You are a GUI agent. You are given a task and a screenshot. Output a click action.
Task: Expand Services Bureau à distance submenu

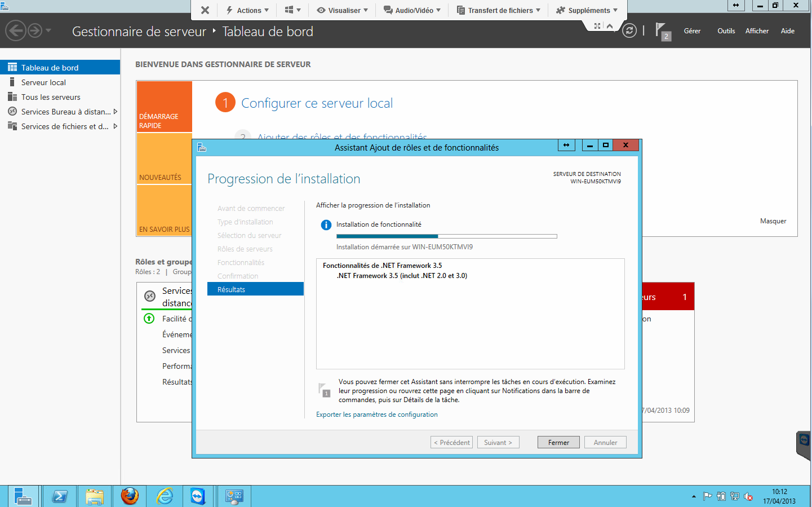coord(116,112)
